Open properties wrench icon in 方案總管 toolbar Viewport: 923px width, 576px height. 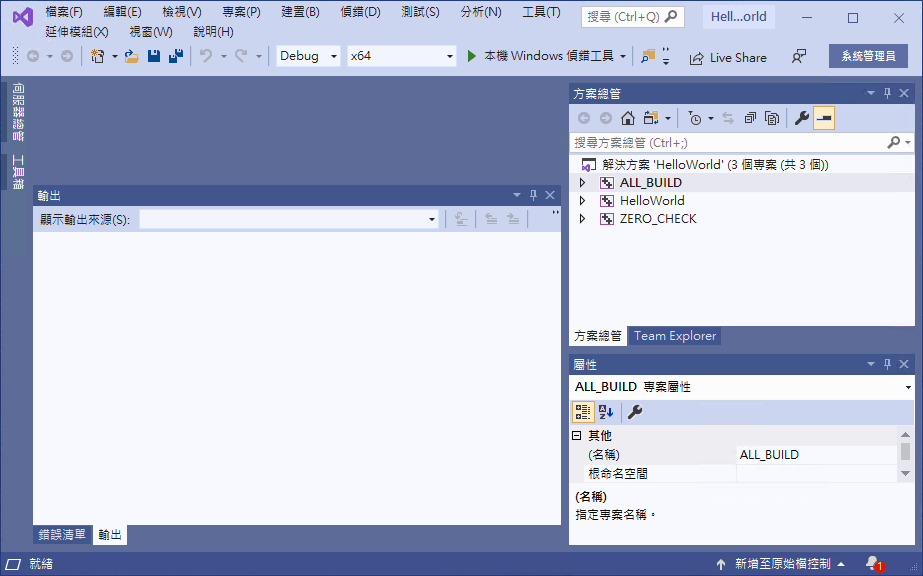(802, 118)
